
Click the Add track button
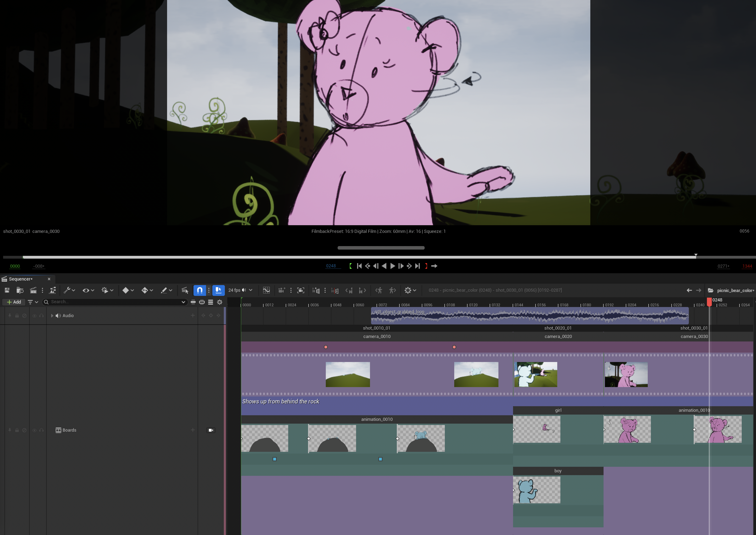[14, 302]
